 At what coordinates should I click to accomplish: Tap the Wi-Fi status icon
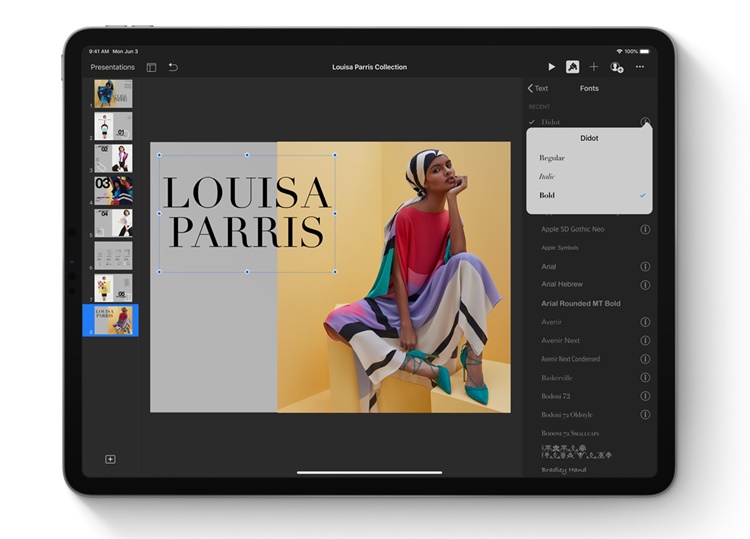619,51
